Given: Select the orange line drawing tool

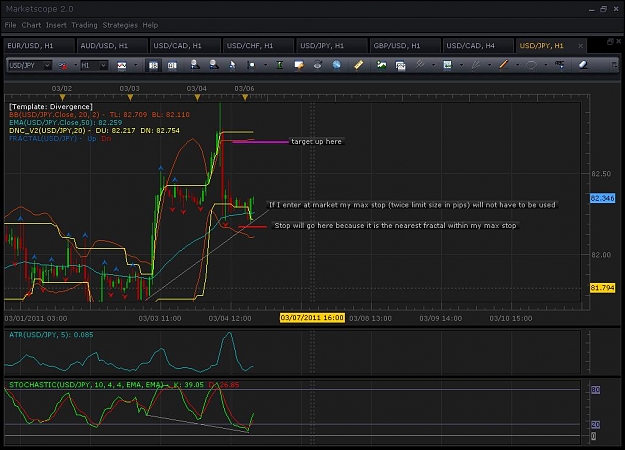Looking at the screenshot, I should pos(504,65).
